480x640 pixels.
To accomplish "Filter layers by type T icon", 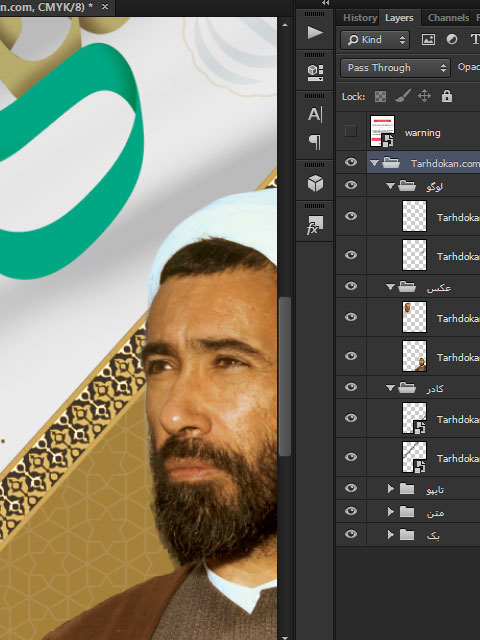I will click(475, 40).
